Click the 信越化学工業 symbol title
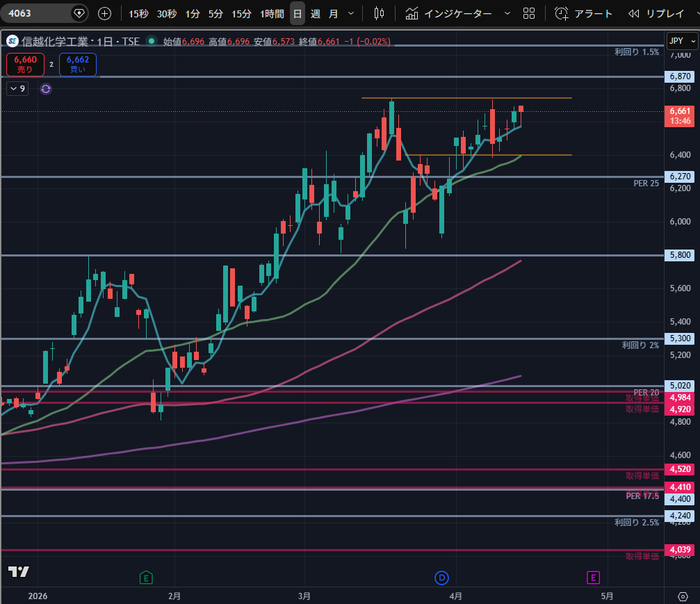Screen dimensions: 700x604 [x=55, y=42]
